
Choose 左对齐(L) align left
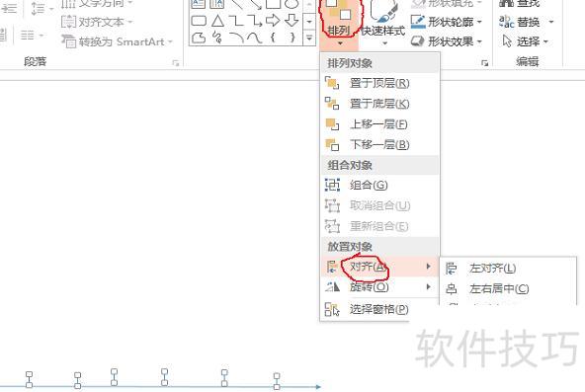tap(508, 269)
